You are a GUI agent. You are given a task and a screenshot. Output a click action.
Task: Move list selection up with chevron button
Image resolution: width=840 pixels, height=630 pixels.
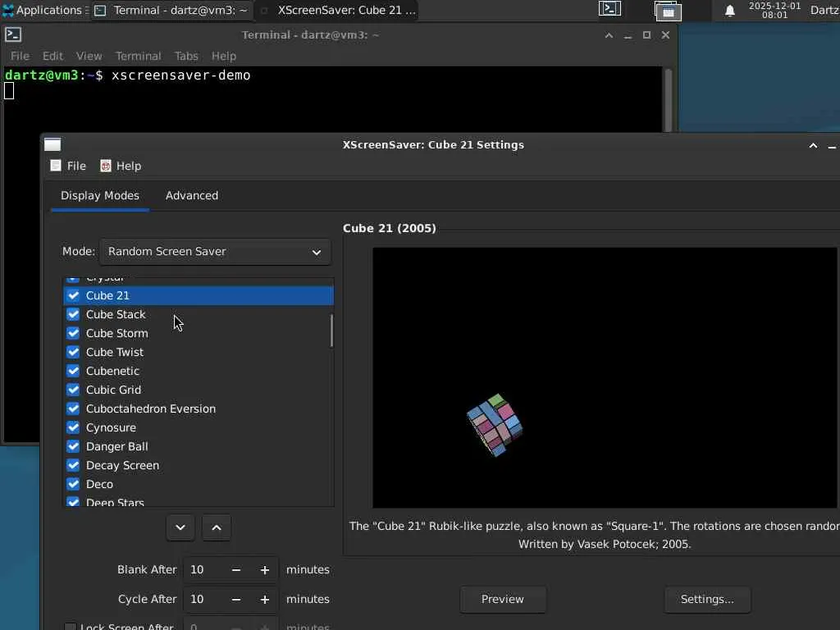pos(217,527)
